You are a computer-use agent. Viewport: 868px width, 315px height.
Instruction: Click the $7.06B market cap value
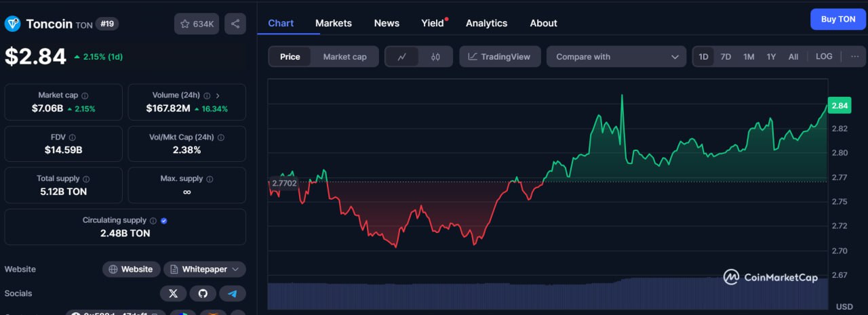[x=47, y=108]
